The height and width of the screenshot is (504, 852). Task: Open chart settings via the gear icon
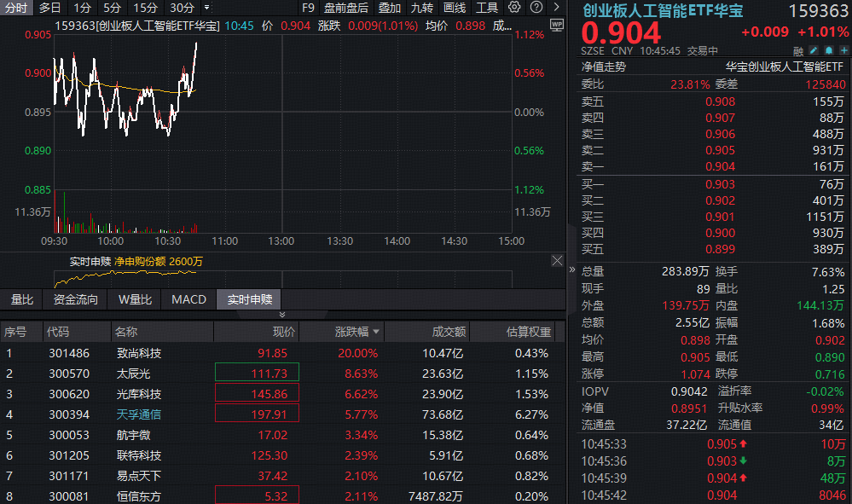[x=514, y=7]
